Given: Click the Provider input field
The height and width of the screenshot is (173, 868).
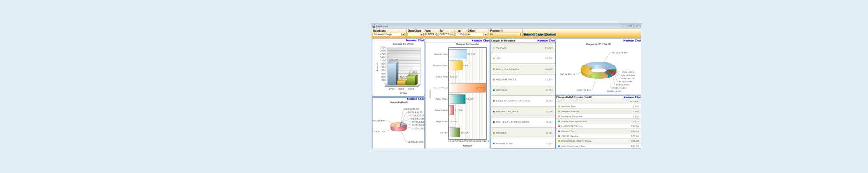Looking at the screenshot, I should click(x=505, y=35).
